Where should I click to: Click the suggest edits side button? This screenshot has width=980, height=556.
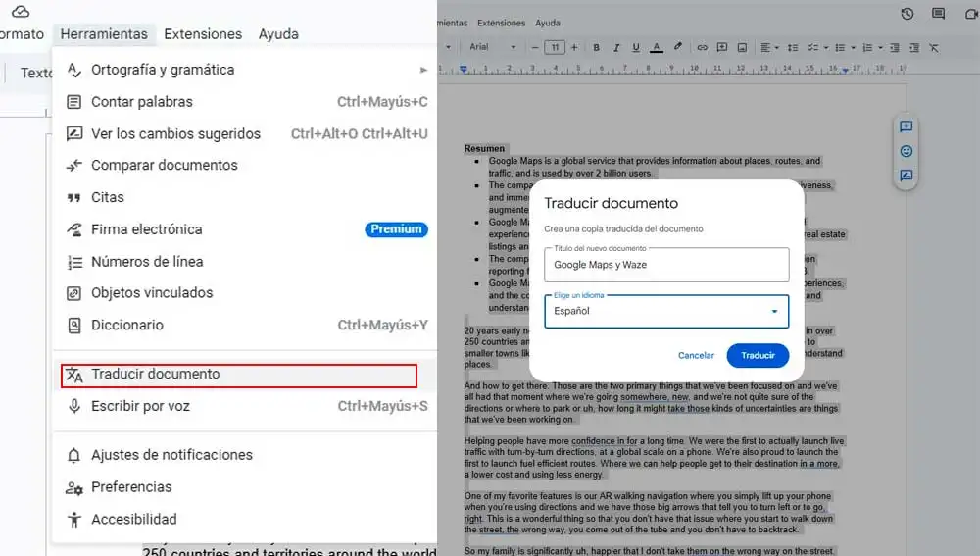click(906, 176)
